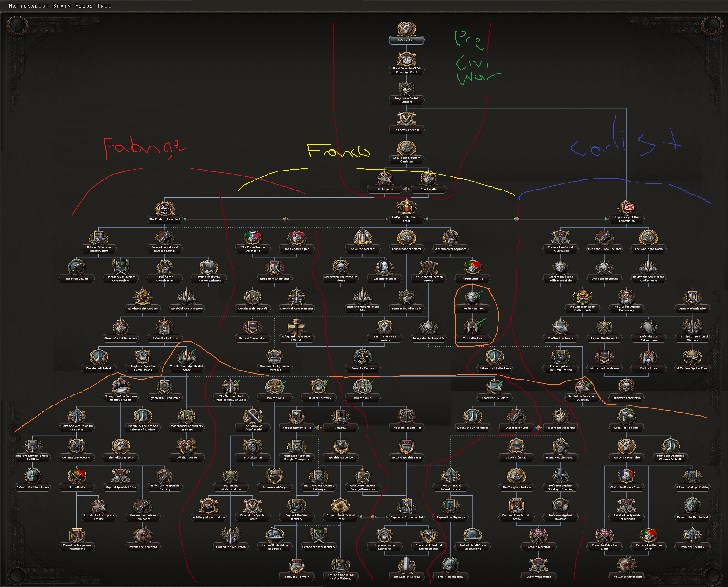Select the Save the Alcázar! focus icon
The width and height of the screenshot is (728, 587).
tap(363, 238)
